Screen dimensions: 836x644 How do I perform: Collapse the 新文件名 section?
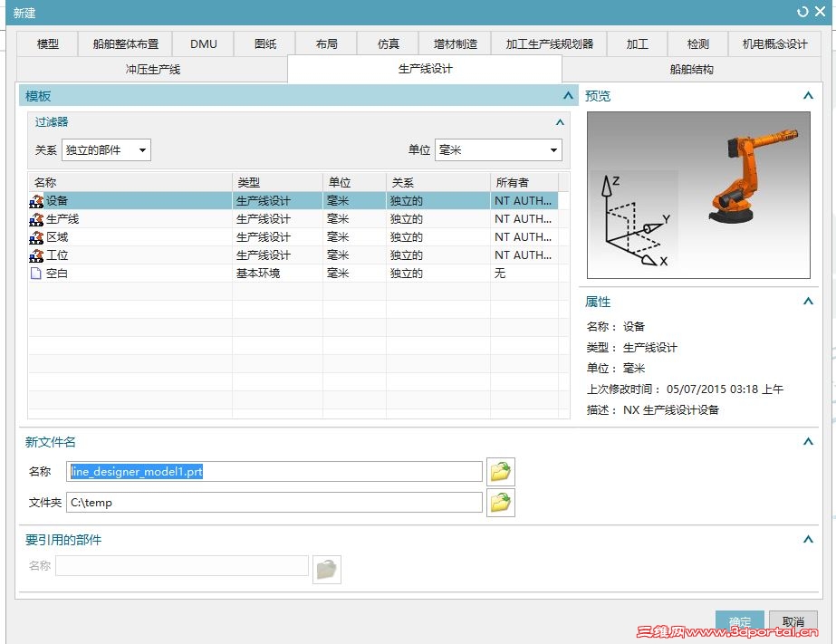click(808, 442)
